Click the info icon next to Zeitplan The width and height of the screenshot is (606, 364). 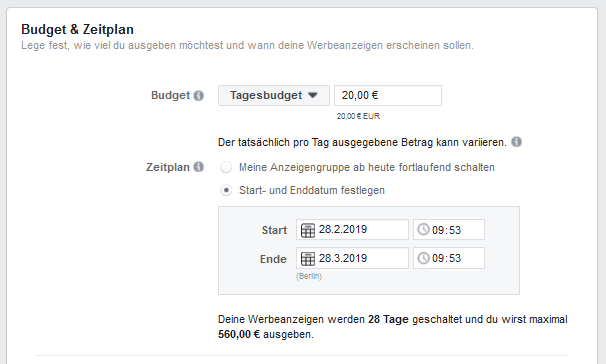pyautogui.click(x=199, y=167)
